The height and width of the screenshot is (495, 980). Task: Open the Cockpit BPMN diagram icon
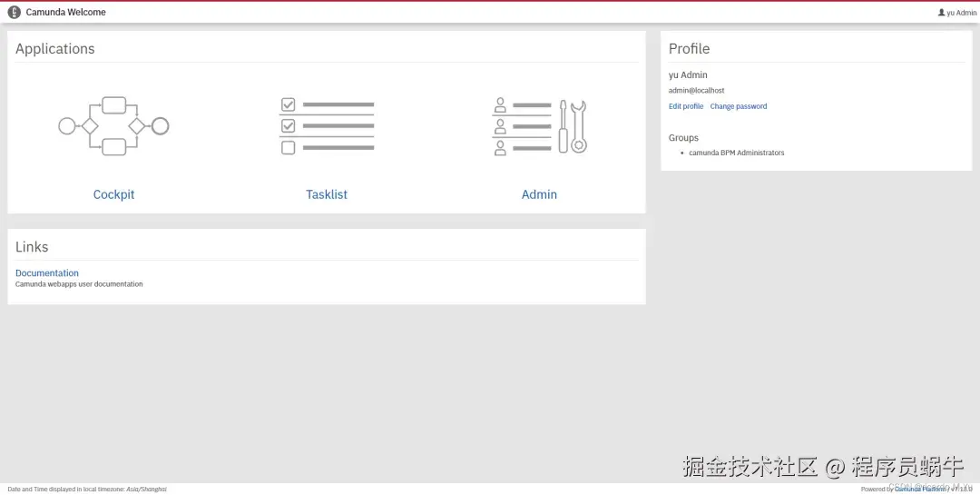click(x=113, y=125)
